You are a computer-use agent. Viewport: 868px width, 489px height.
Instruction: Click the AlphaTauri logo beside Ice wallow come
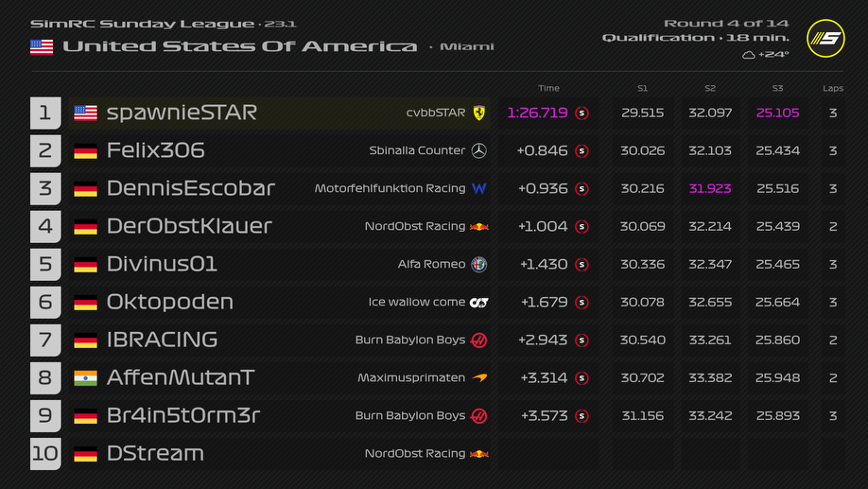[x=479, y=302]
